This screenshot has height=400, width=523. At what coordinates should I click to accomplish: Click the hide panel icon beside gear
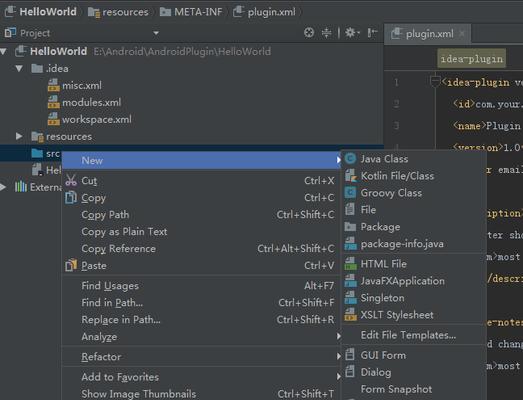click(x=372, y=33)
